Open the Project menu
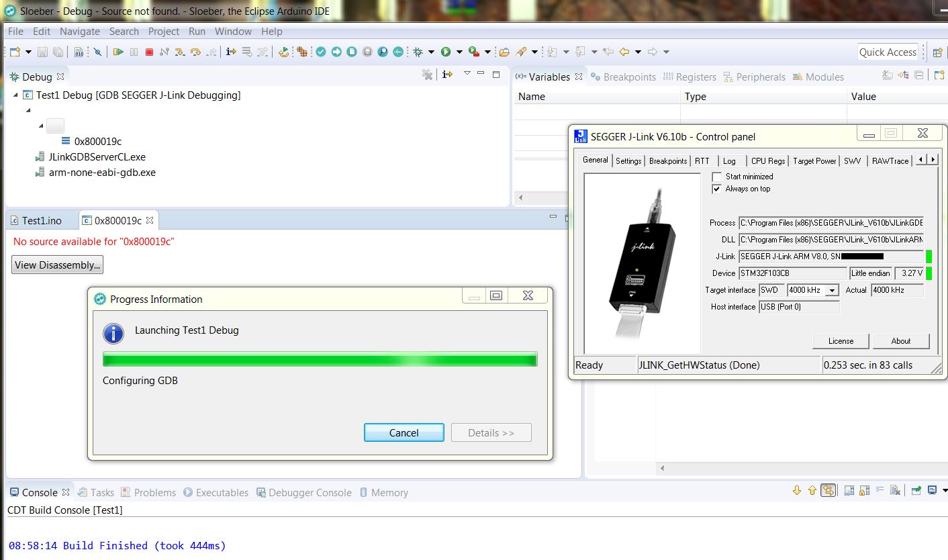The width and height of the screenshot is (948, 560). pos(164,31)
